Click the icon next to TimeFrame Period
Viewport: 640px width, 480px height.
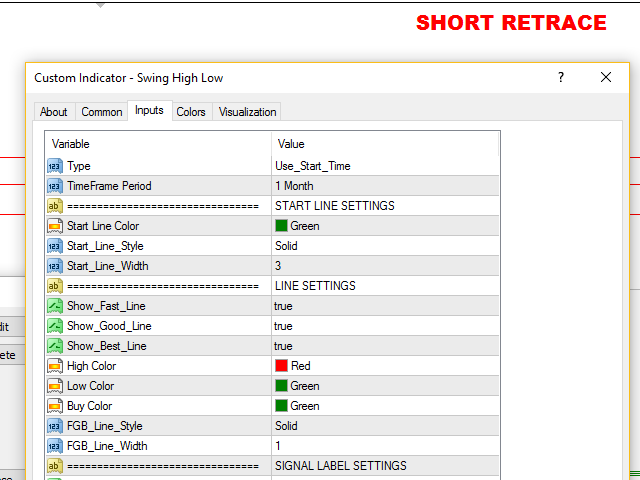[x=55, y=186]
